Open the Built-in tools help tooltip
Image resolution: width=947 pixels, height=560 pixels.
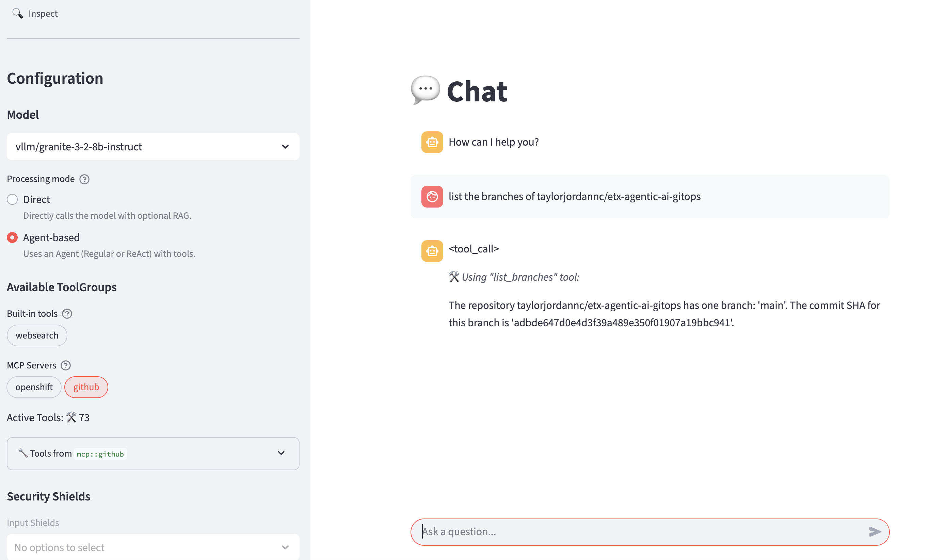(67, 314)
